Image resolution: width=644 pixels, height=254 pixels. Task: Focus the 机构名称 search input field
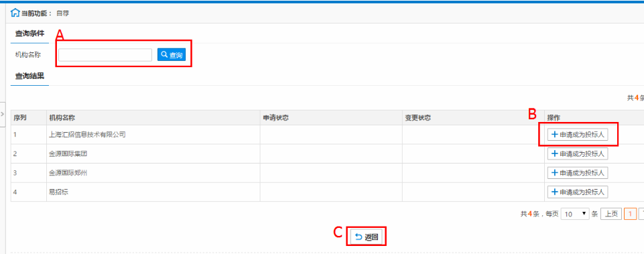tap(105, 55)
